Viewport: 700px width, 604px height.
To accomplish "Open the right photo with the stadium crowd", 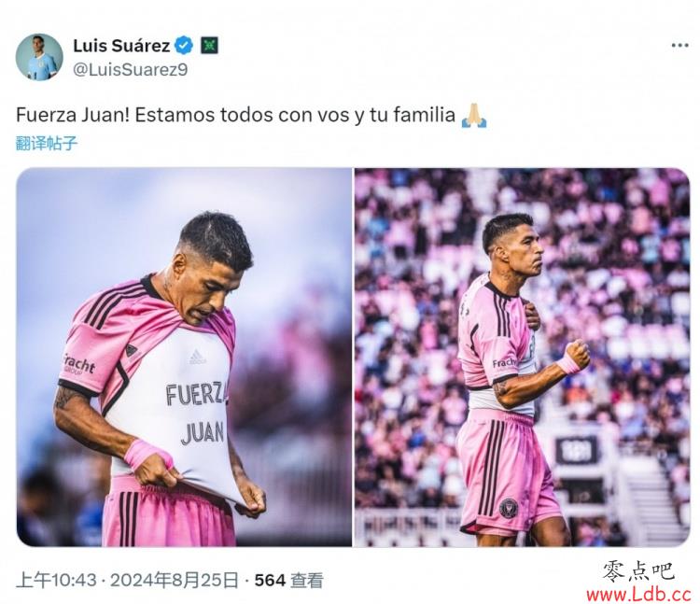I will [523, 358].
